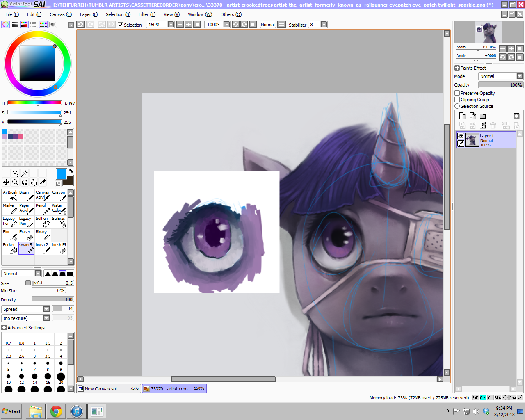This screenshot has height=420, width=525.
Task: Click the Undo arrow in the toolbar
Action: 81,25
